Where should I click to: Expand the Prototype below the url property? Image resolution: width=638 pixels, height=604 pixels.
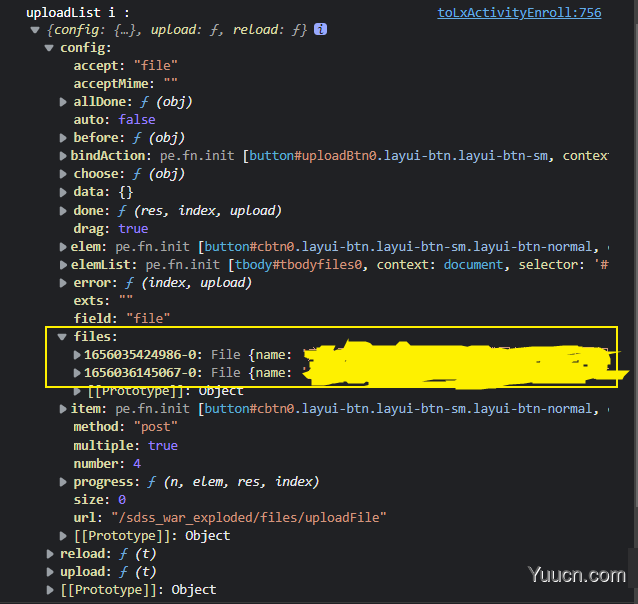click(63, 536)
